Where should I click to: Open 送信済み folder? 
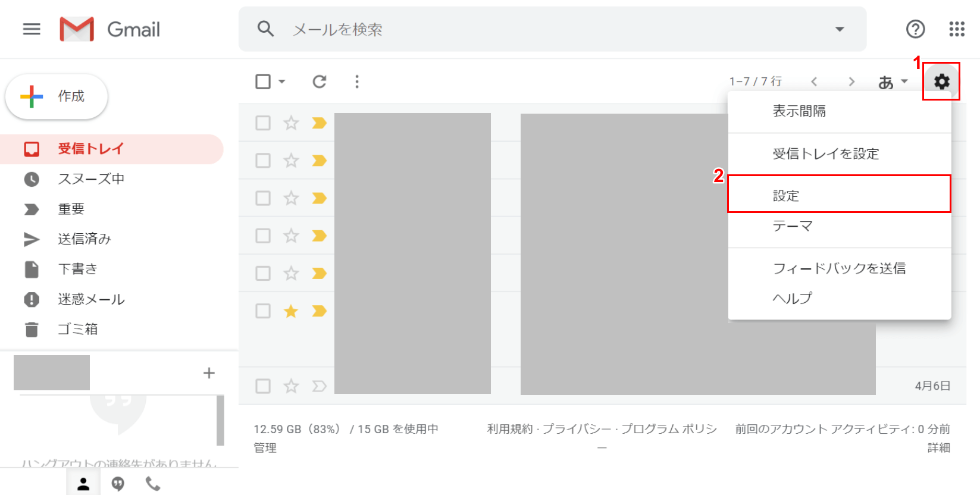click(112, 239)
